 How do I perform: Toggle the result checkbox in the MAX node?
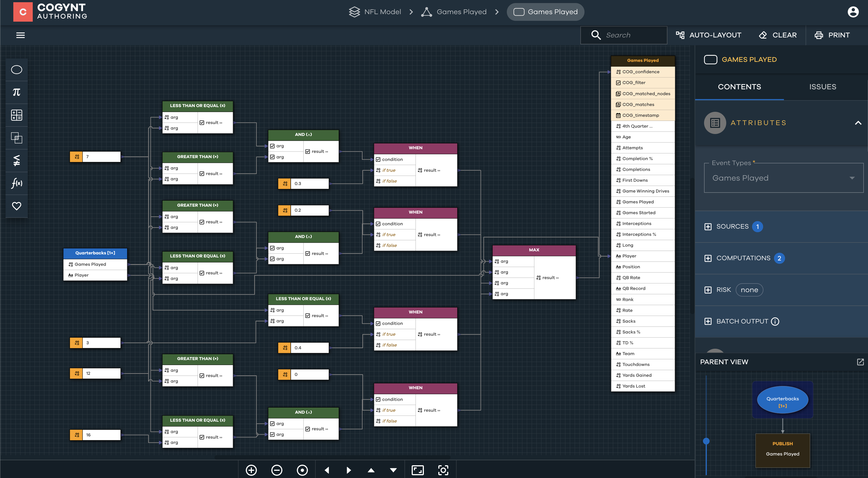click(x=539, y=277)
